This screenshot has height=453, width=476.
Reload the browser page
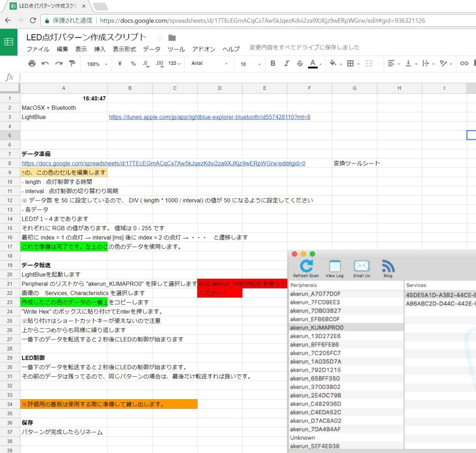pyautogui.click(x=33, y=20)
